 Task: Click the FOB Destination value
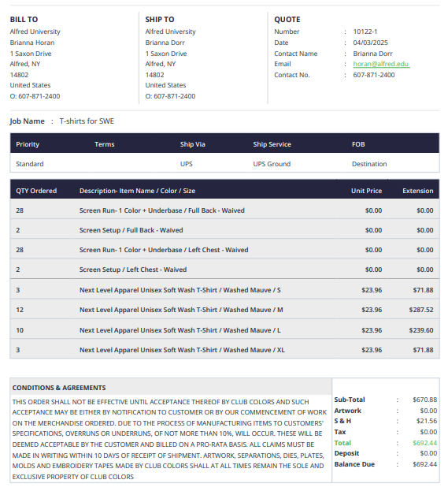369,164
